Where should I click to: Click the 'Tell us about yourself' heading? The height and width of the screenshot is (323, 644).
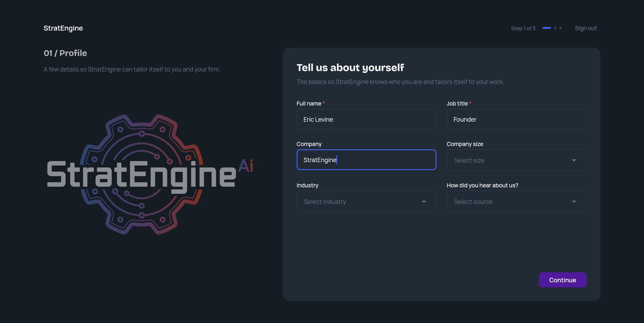350,67
